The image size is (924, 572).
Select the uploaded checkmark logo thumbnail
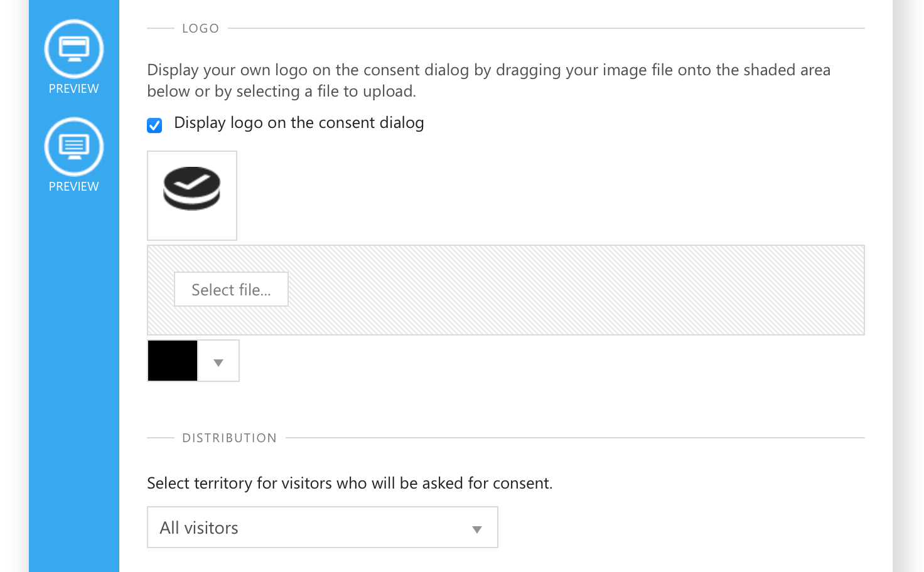click(192, 196)
